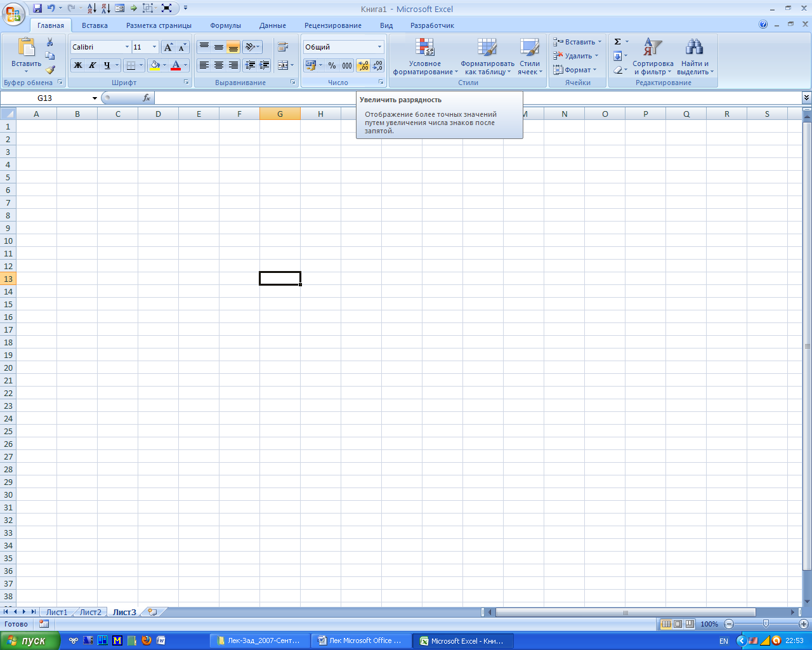Click the font color red A swatch
Image resolution: width=812 pixels, height=650 pixels.
tap(176, 65)
